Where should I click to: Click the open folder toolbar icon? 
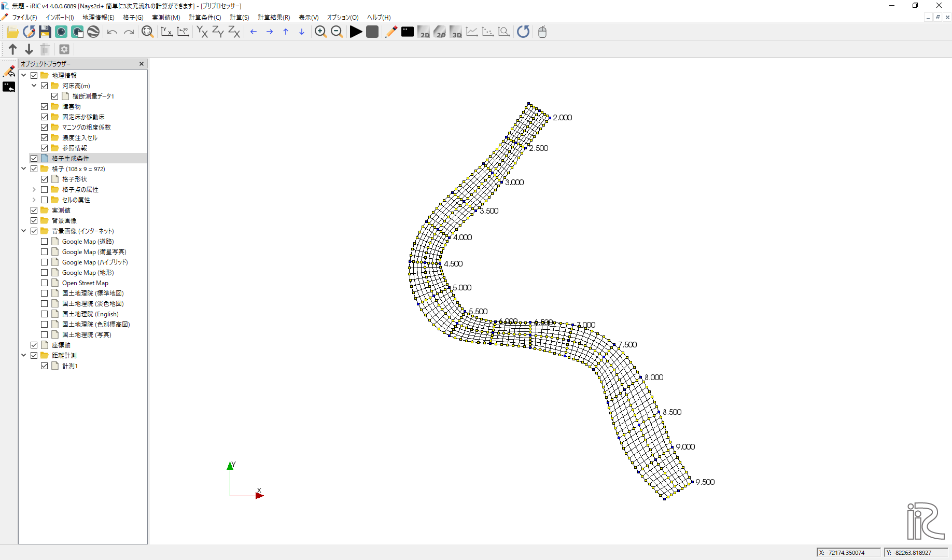[x=12, y=32]
